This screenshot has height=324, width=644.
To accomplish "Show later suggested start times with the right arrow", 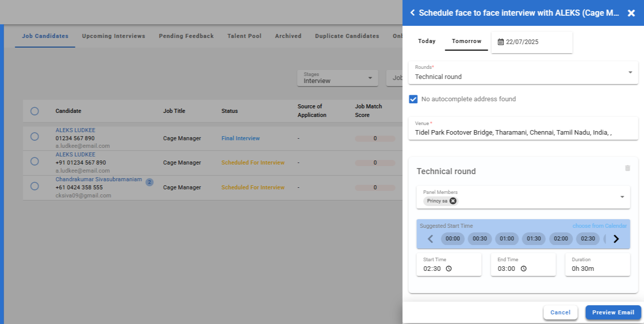I will pos(616,239).
